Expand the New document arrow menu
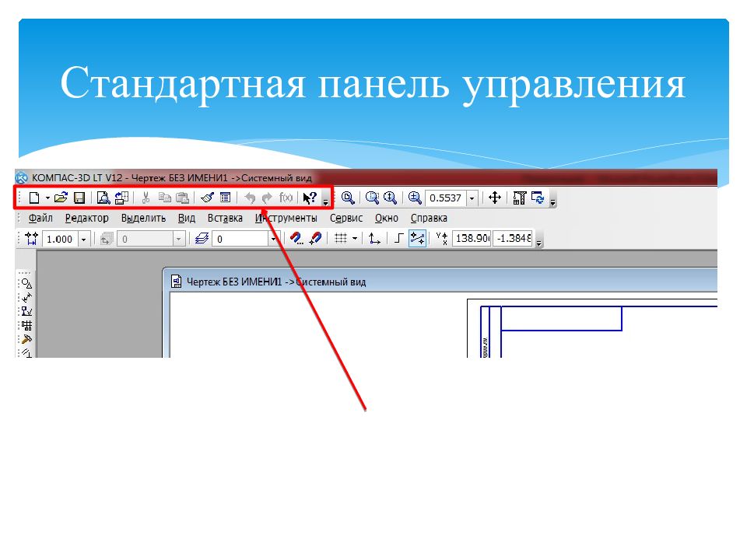Screen dimensions: 747x560 (x=47, y=198)
